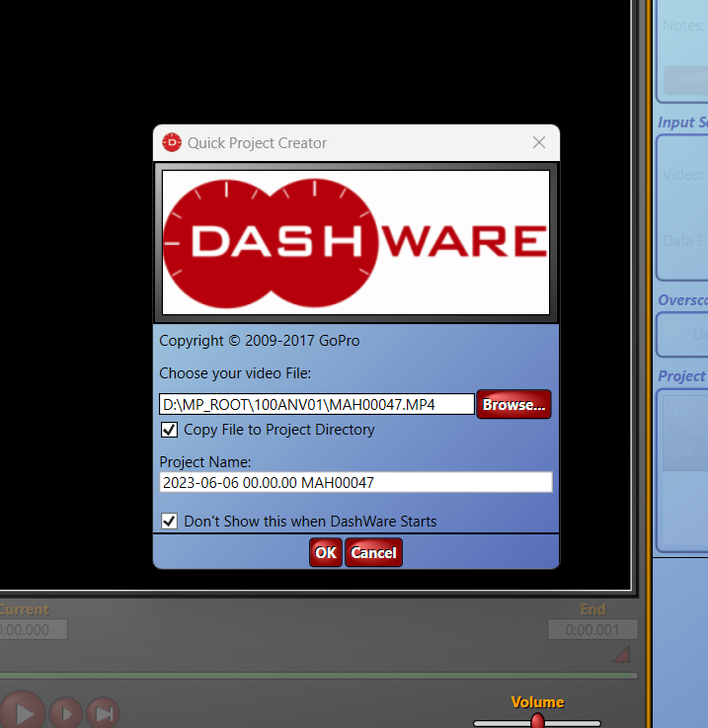Image resolution: width=708 pixels, height=728 pixels.
Task: Click the Current time field
Action: [33, 629]
